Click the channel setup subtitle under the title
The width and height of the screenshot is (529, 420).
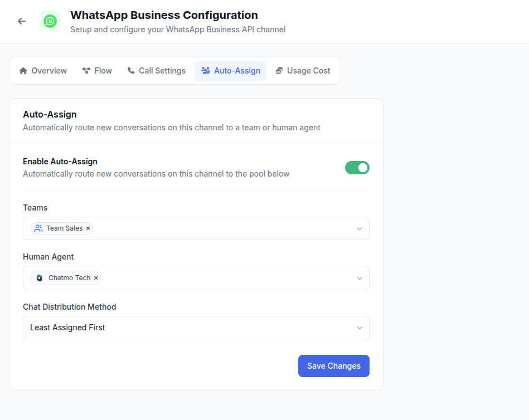click(178, 30)
